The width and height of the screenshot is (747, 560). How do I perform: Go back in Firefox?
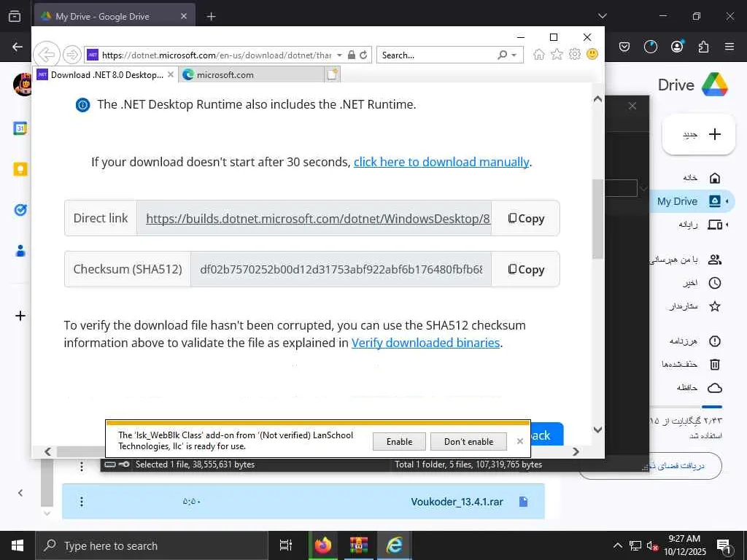18,47
